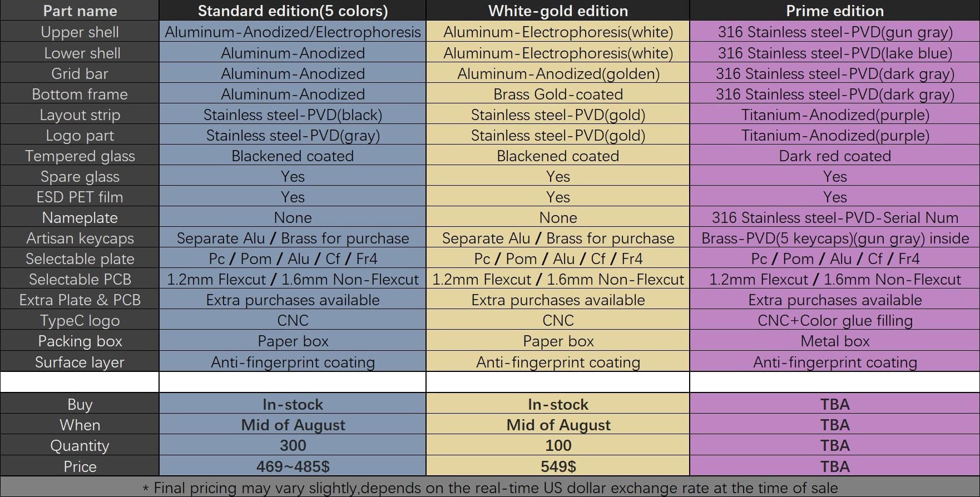Click the 'Standard edition(5 colors)' header
The height and width of the screenshot is (497, 980).
pyautogui.click(x=293, y=11)
